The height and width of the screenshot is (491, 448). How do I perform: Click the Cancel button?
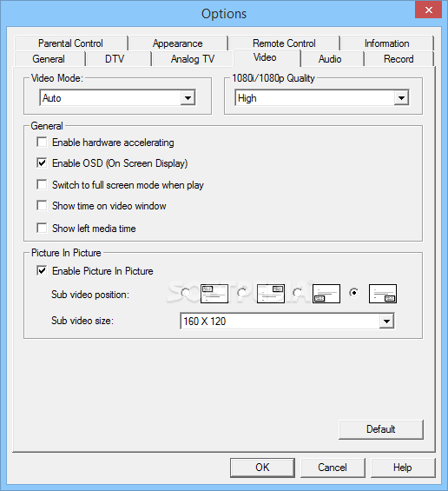click(333, 468)
